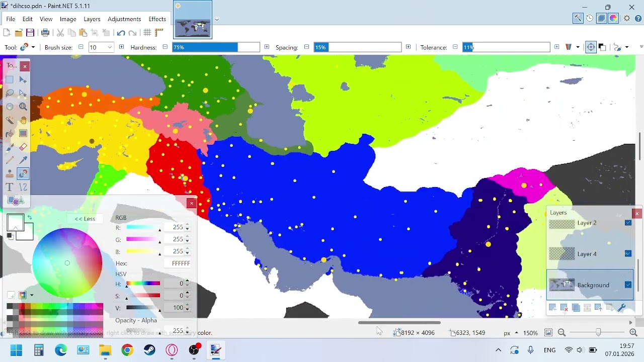Select the Eraser tool
The height and width of the screenshot is (362, 644).
coord(23,147)
